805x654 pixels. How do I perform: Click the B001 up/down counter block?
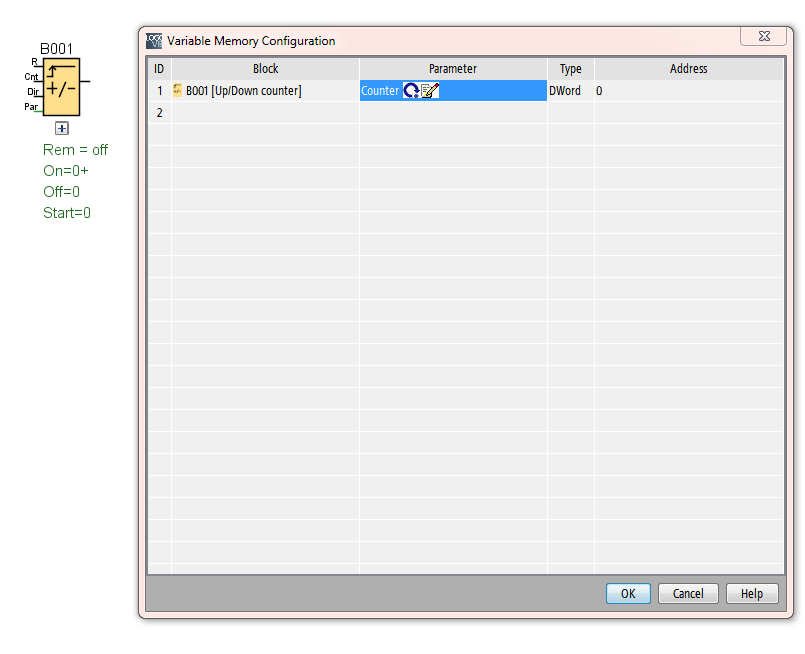(x=61, y=87)
